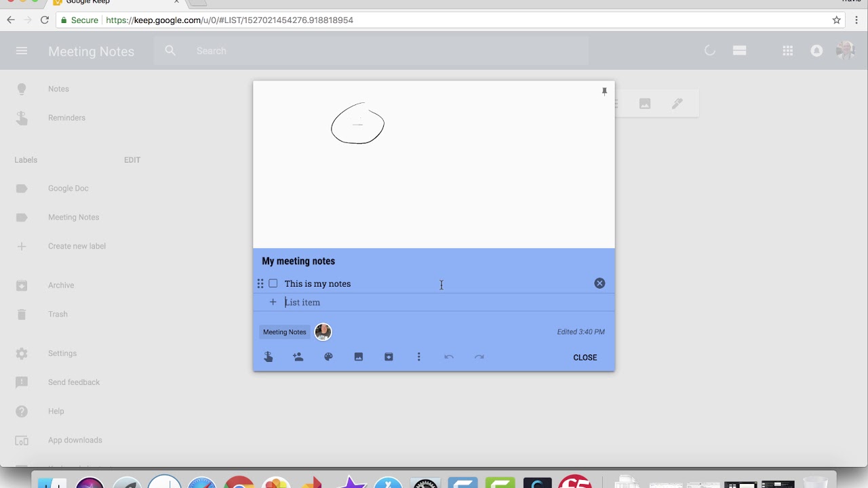Image resolution: width=868 pixels, height=488 pixels.
Task: Open the note's More options menu
Action: point(419,357)
